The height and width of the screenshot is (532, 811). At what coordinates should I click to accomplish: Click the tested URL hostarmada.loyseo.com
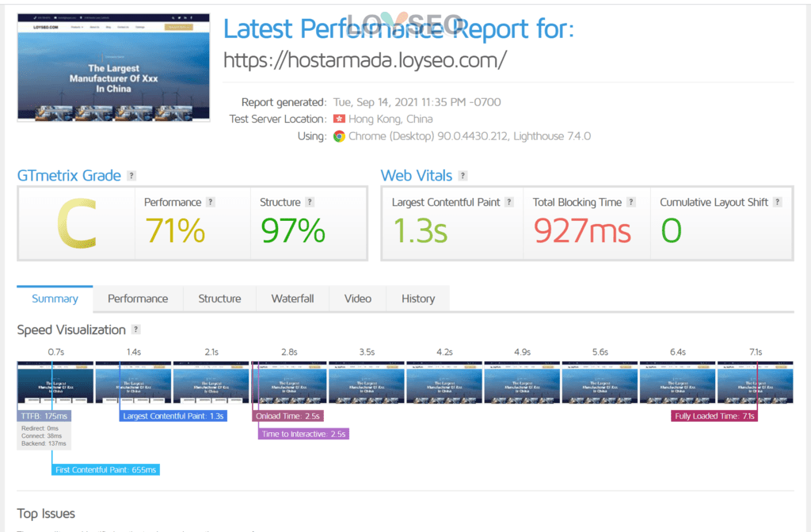point(365,60)
